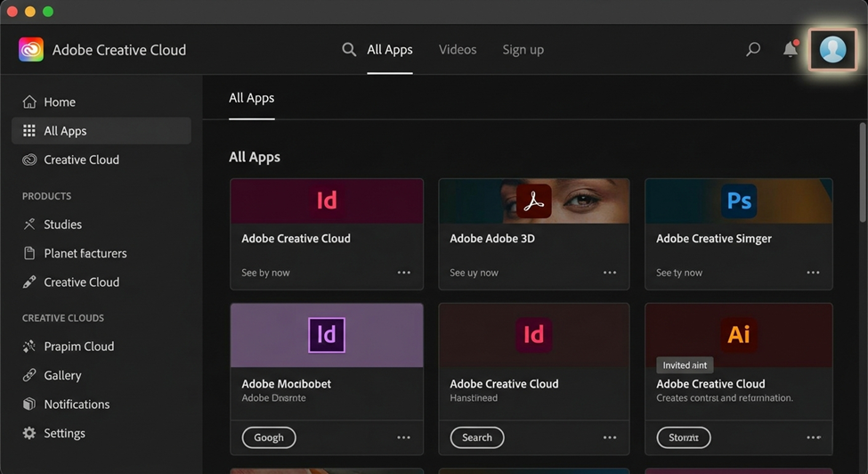Click the Prapim Cloud sparkle icon
Viewport: 868px width, 474px height.
(x=29, y=346)
